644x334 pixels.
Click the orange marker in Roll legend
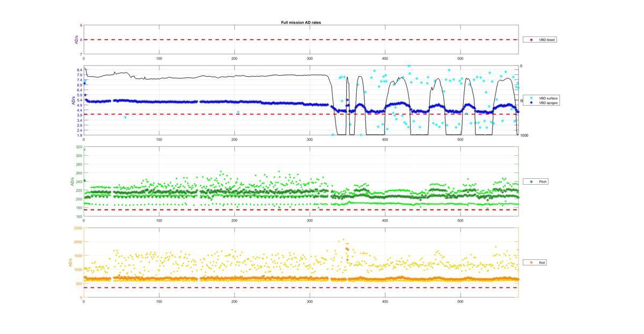531,263
